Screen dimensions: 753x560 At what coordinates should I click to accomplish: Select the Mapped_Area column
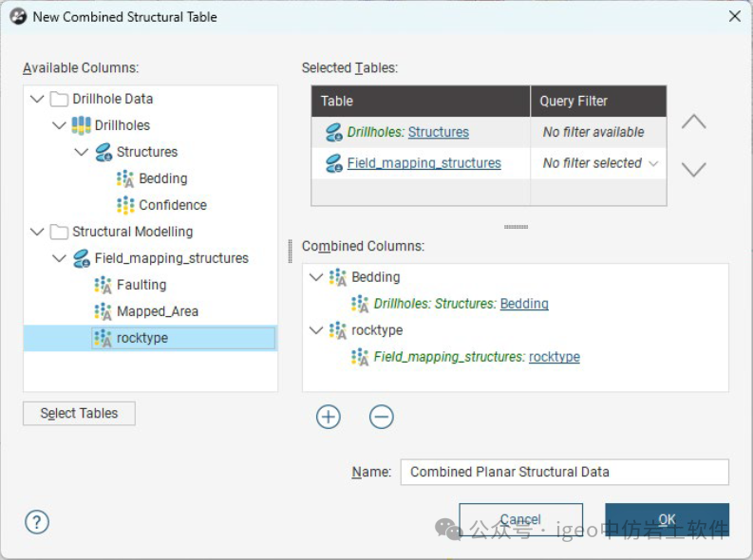157,311
